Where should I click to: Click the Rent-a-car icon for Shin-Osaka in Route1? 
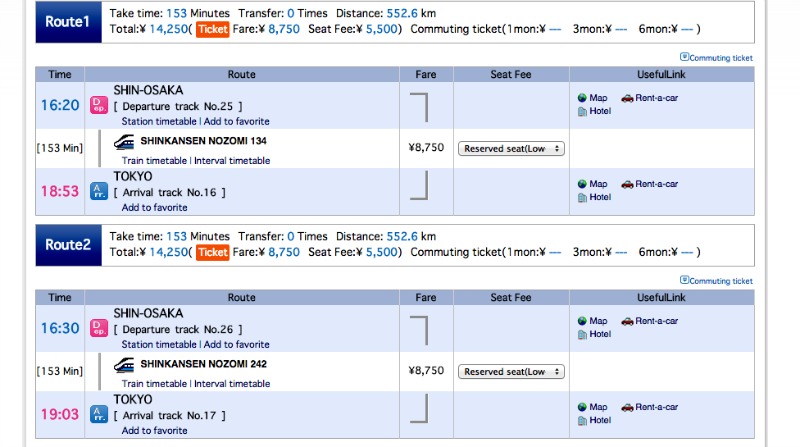tap(627, 98)
